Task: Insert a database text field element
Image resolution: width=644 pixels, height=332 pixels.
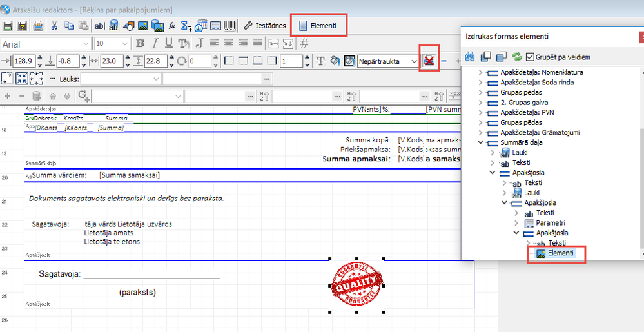Action: point(114,26)
